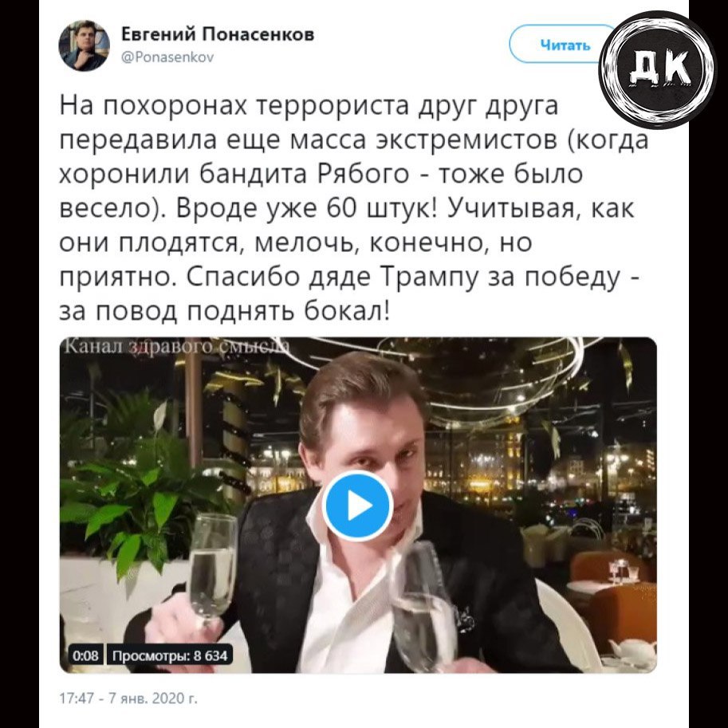728x728 pixels.
Task: Click the Просмотры: 8 634 view counter
Action: [170, 655]
